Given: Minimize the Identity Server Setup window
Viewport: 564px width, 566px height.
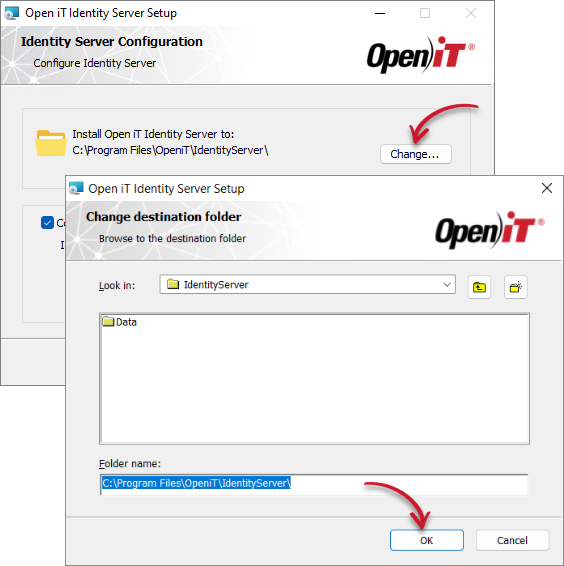Looking at the screenshot, I should [379, 13].
